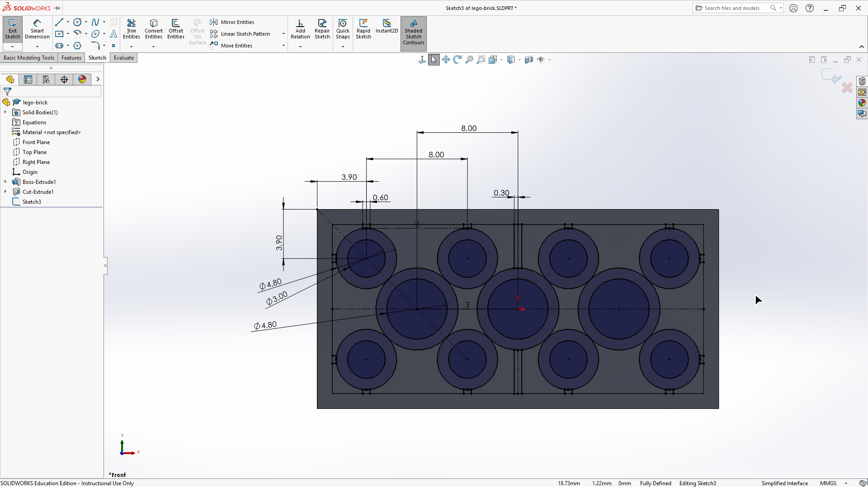The width and height of the screenshot is (868, 487).
Task: Click the Linear Sketch Pattern button
Action: tap(245, 34)
